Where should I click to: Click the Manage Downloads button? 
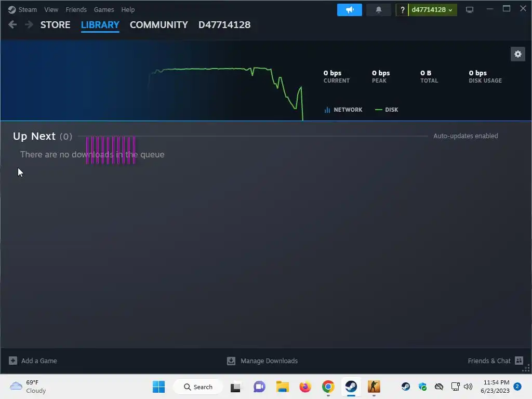(262, 361)
